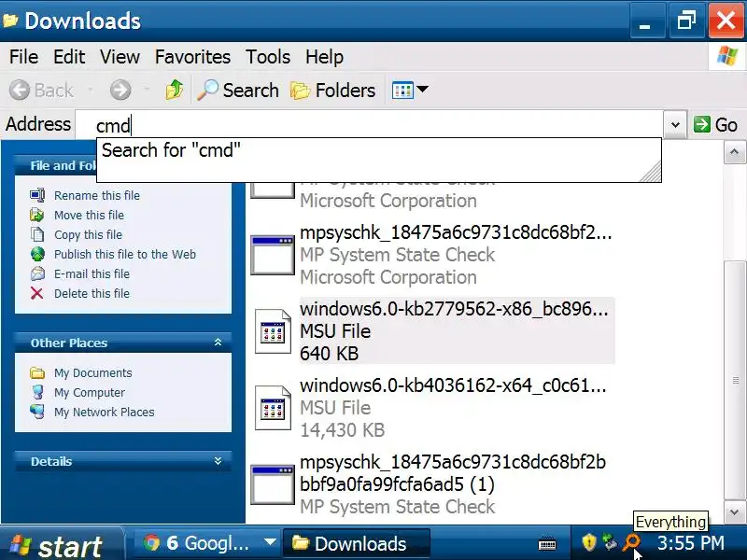Click the Safely Remove Hardware tray icon
This screenshot has width=747, height=560.
[610, 542]
